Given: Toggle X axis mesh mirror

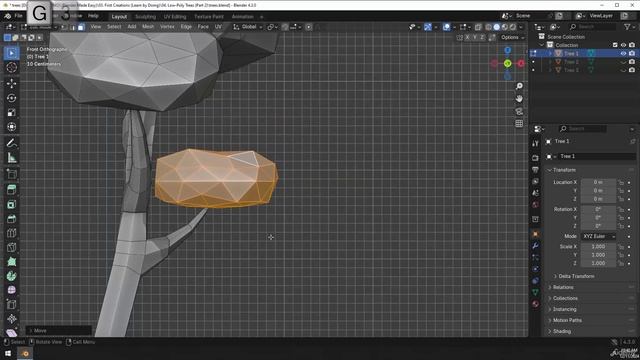Looking at the screenshot, I should pyautogui.click(x=467, y=37).
